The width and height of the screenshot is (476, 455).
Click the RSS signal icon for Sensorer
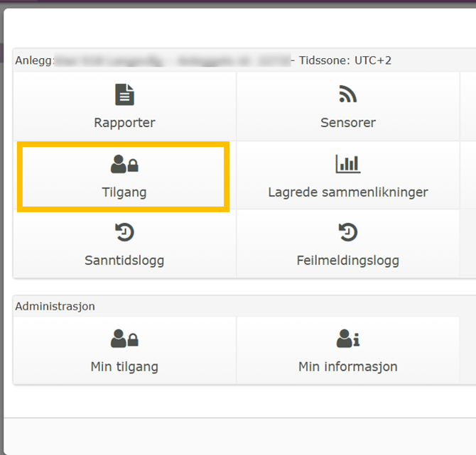click(347, 94)
